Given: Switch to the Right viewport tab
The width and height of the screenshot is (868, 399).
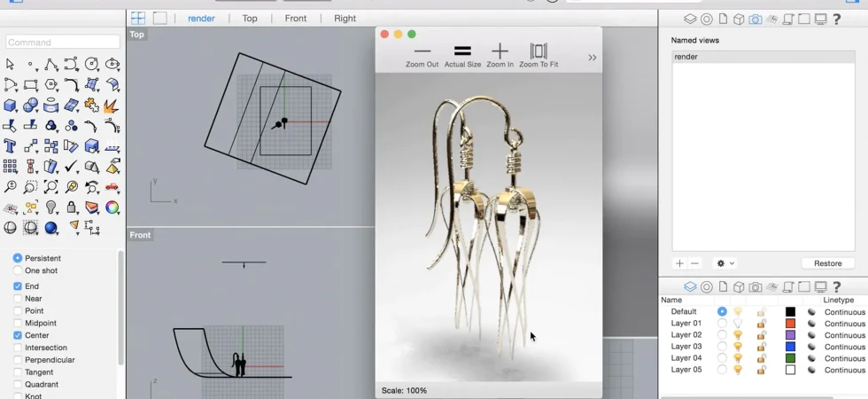Looking at the screenshot, I should click(345, 19).
